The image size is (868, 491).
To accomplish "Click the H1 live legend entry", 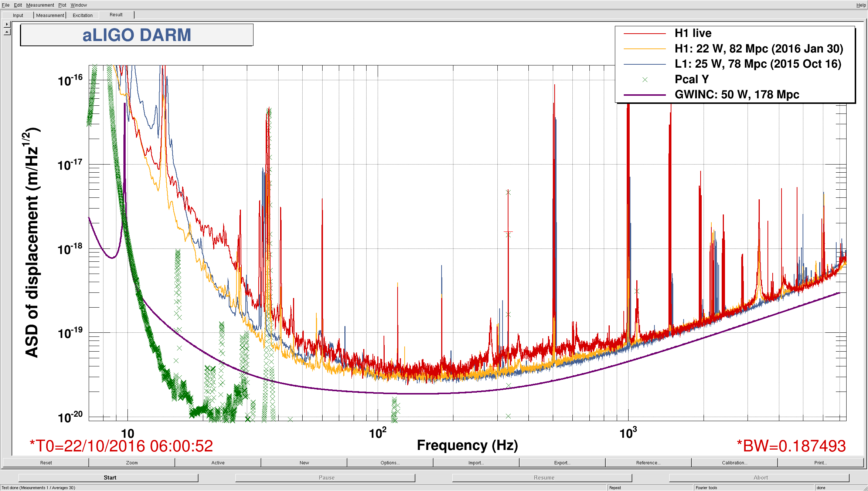I will 693,33.
